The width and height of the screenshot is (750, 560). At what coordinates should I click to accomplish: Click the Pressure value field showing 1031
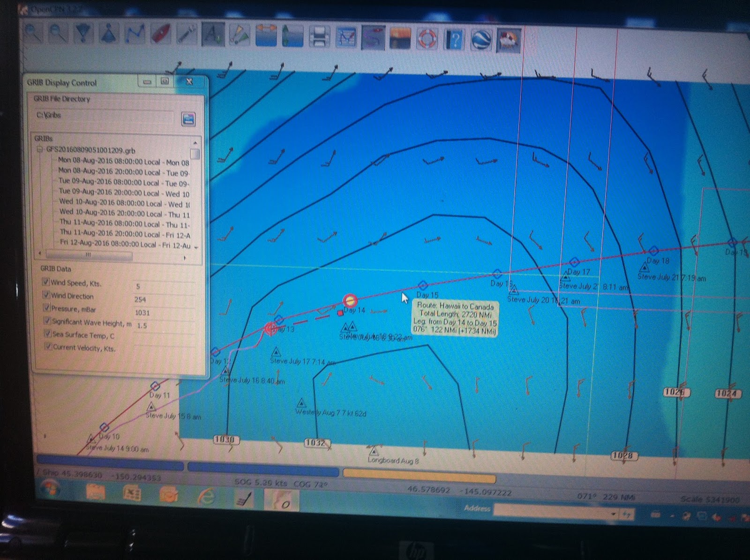tap(165, 313)
